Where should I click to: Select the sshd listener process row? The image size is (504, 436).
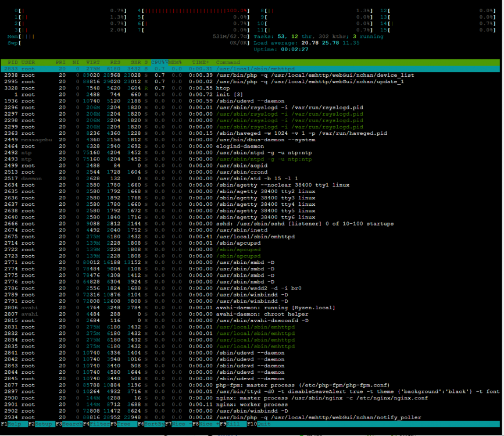coord(250,224)
